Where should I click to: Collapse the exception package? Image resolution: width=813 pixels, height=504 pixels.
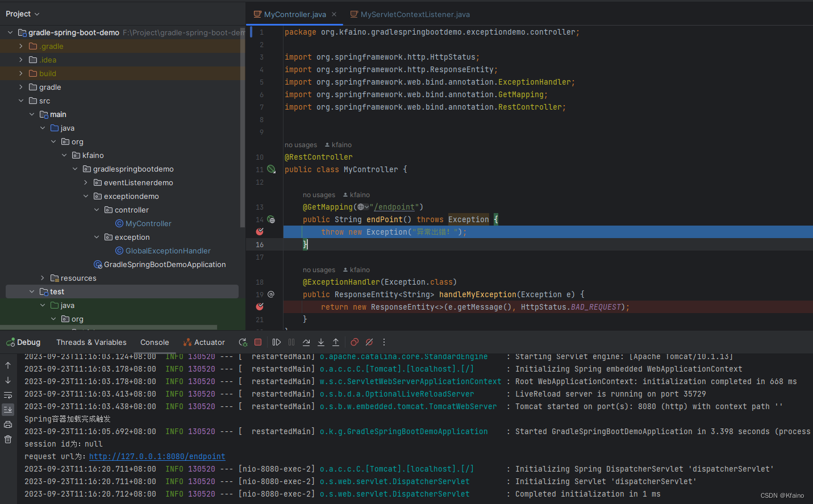[x=97, y=237]
